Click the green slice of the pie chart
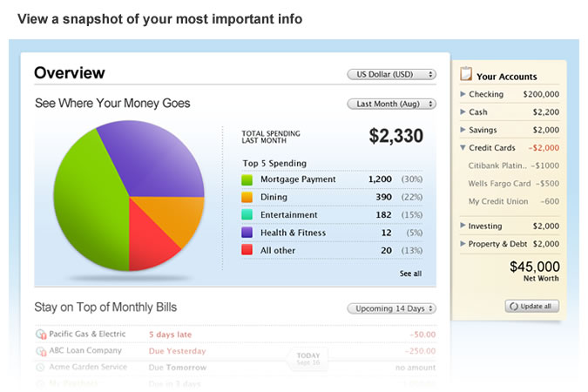 click(x=90, y=203)
